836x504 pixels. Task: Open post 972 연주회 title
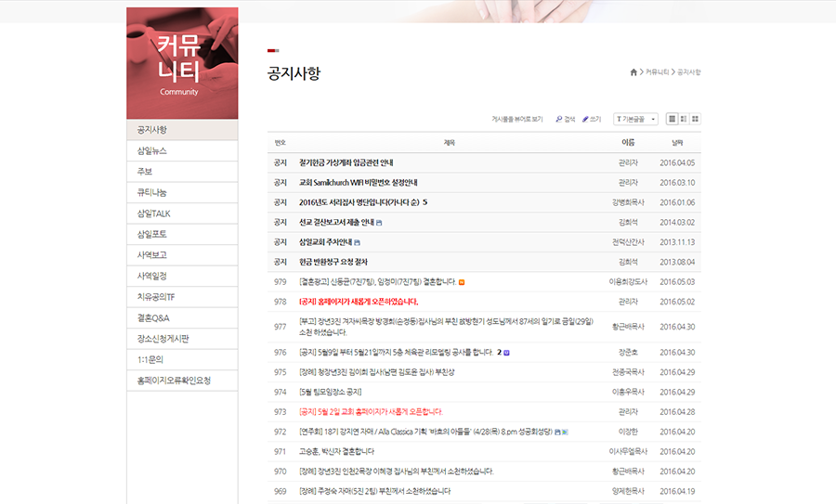[x=425, y=433]
